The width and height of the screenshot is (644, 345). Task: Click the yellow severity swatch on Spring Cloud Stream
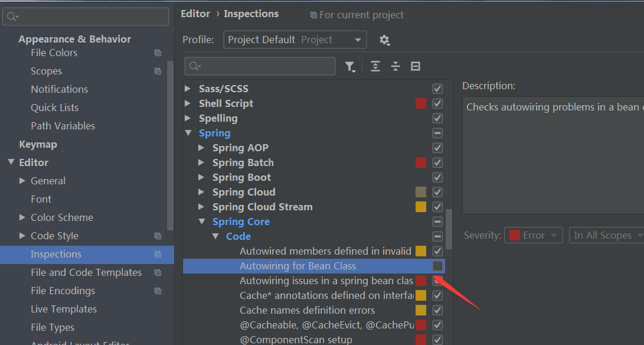(421, 207)
